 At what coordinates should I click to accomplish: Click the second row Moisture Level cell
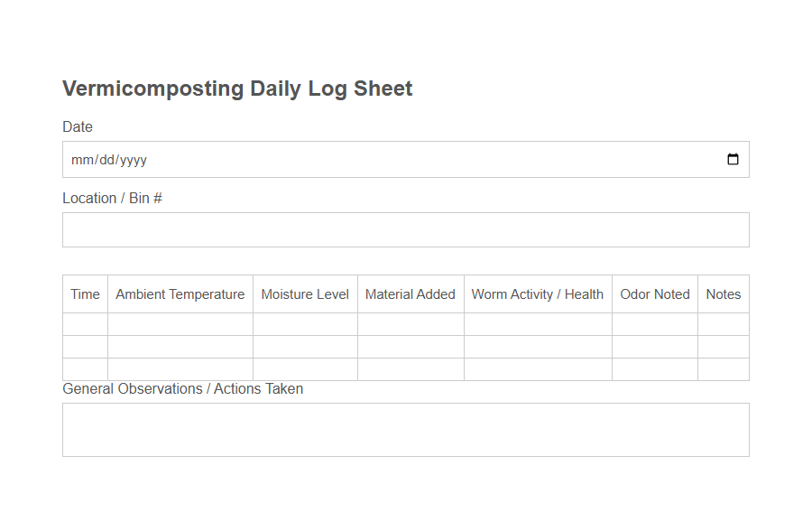point(305,346)
